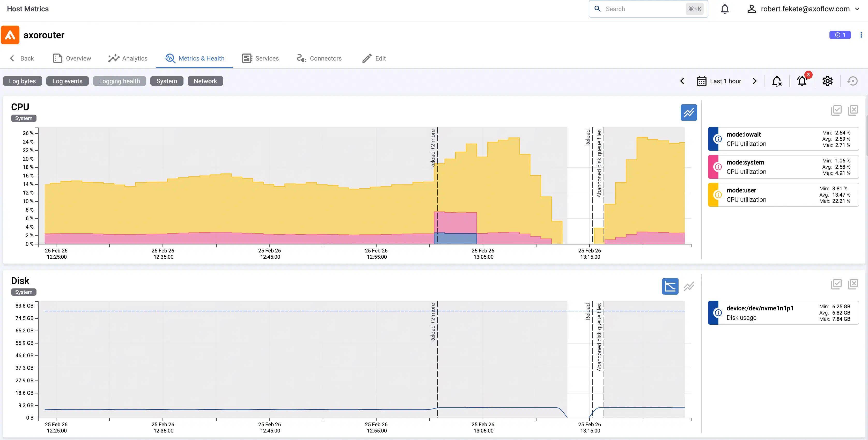Select the Metrics & Health tab
The image size is (868, 440).
tap(194, 58)
